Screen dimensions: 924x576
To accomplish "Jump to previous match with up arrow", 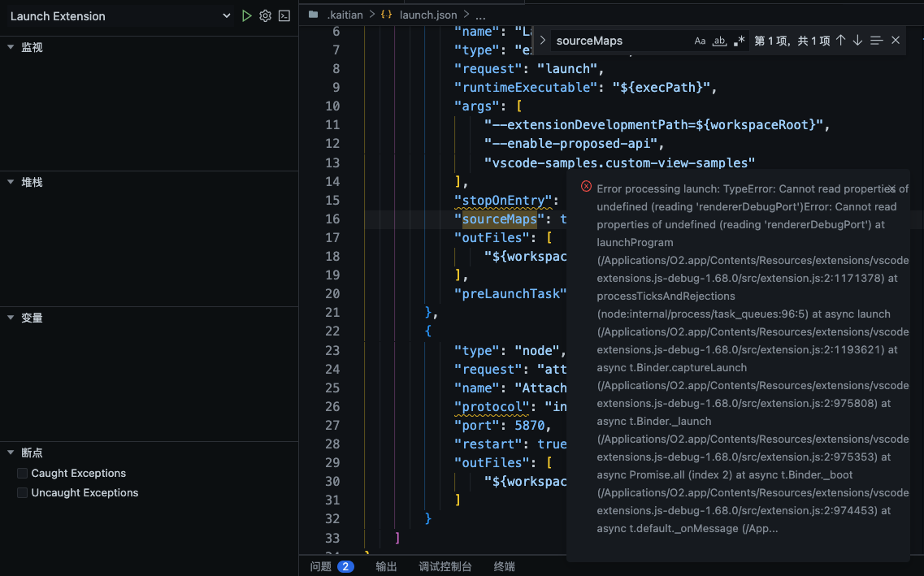I will click(841, 39).
